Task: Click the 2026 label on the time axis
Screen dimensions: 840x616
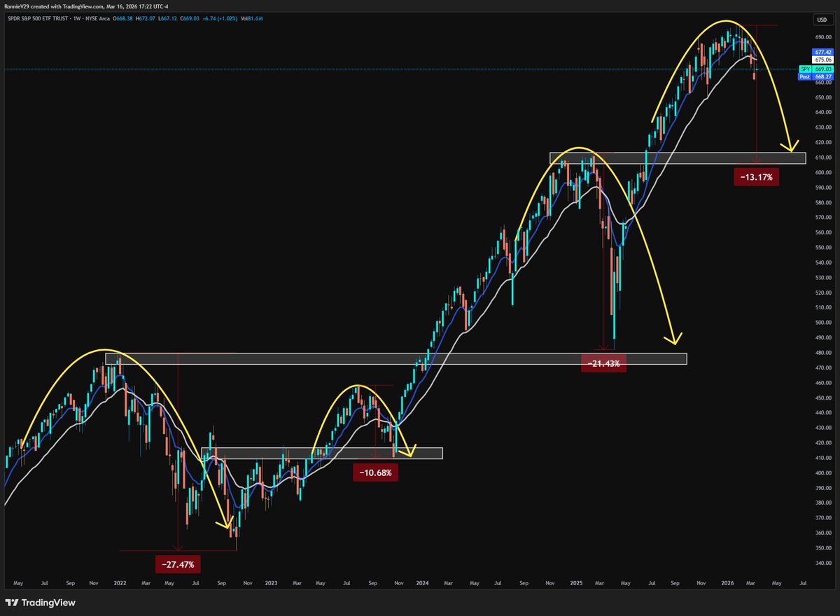Action: point(729,582)
